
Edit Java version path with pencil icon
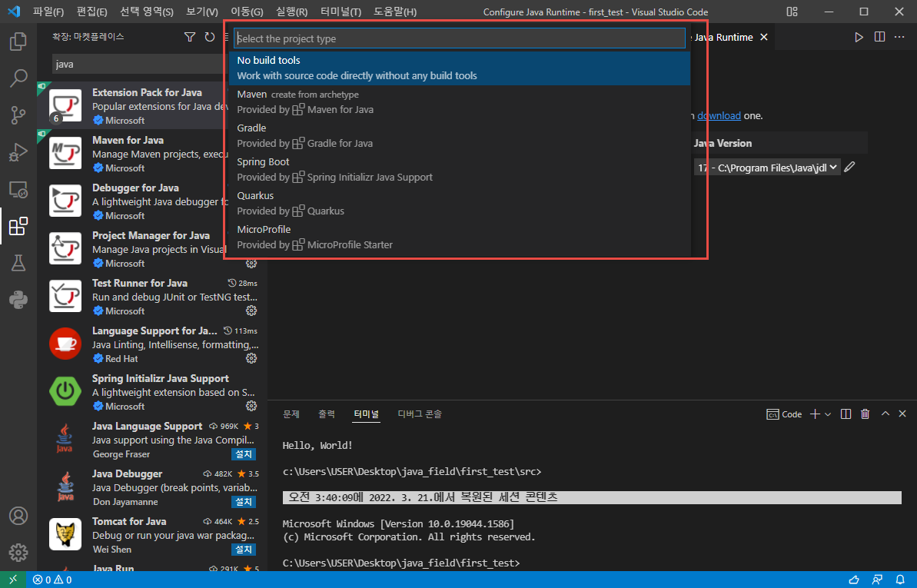tap(850, 168)
